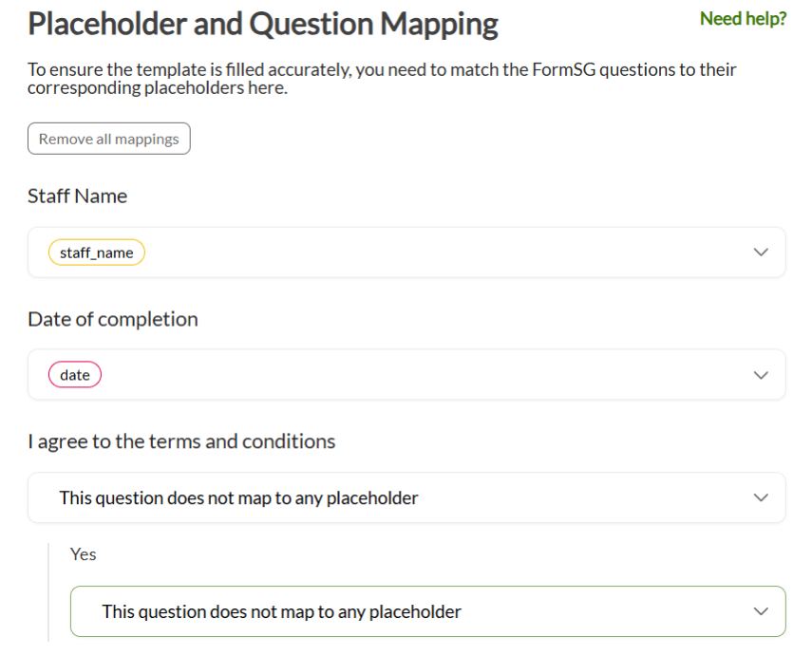This screenshot has width=812, height=655.
Task: Select the staff_name placeholder tag
Action: click(97, 253)
